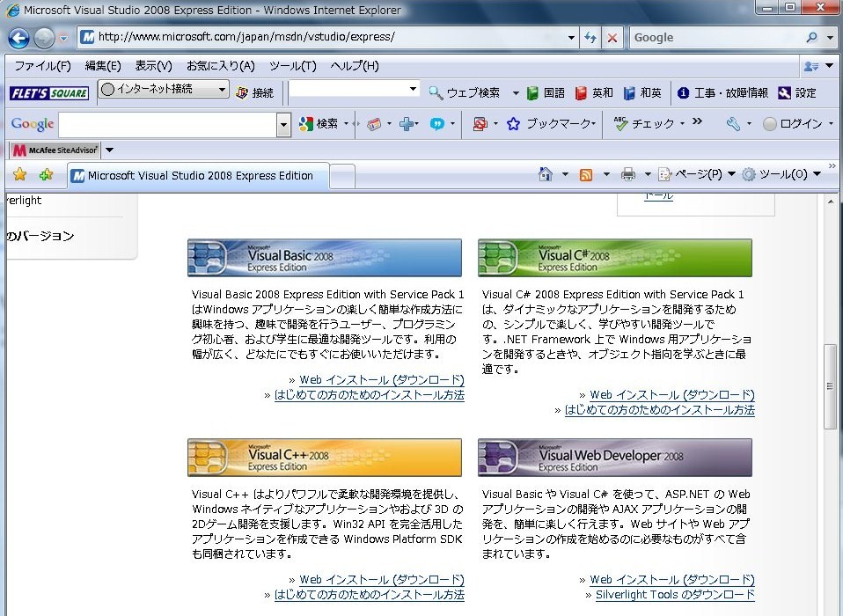The width and height of the screenshot is (843, 616).
Task: Click Visual C# 2008 Web インストール link
Action: (x=672, y=395)
